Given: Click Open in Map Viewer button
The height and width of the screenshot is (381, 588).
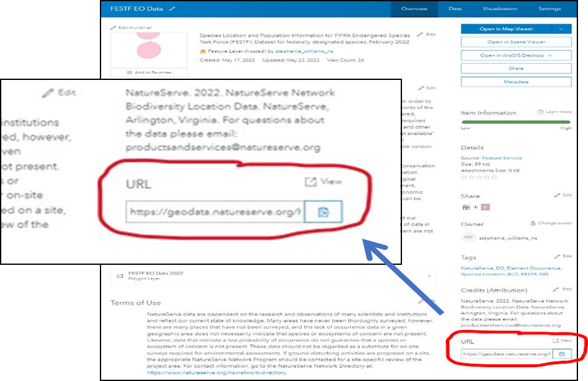Looking at the screenshot, I should (506, 29).
